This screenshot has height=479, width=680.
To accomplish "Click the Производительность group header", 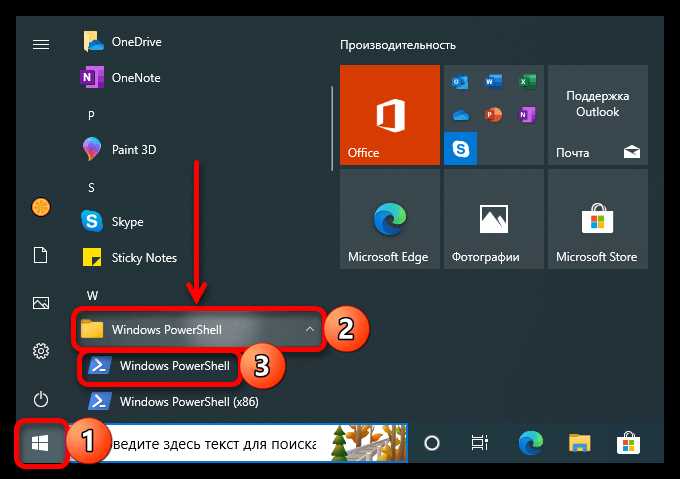I will coord(398,45).
